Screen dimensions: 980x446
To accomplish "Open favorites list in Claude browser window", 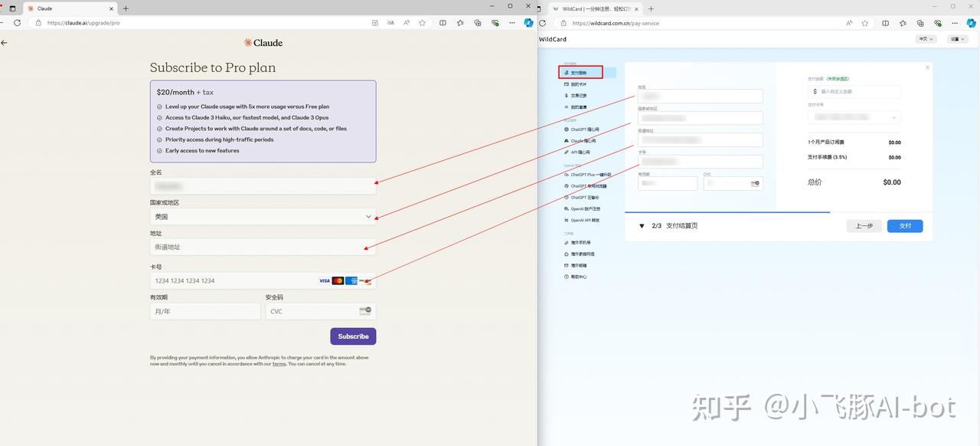I will tap(460, 23).
